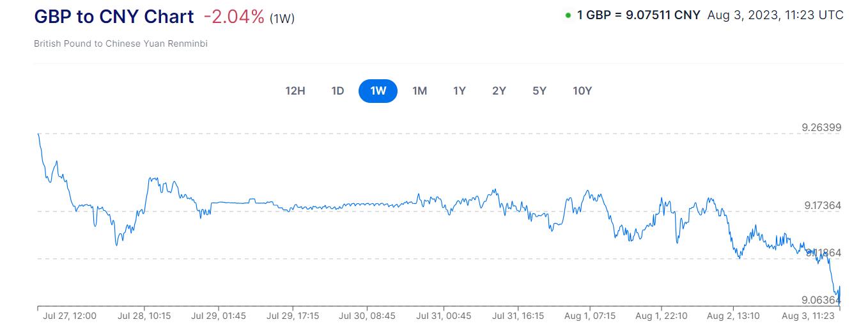This screenshot has width=868, height=333.
Task: Click the Aug 1, 07:15 date marker
Action: pyautogui.click(x=590, y=316)
